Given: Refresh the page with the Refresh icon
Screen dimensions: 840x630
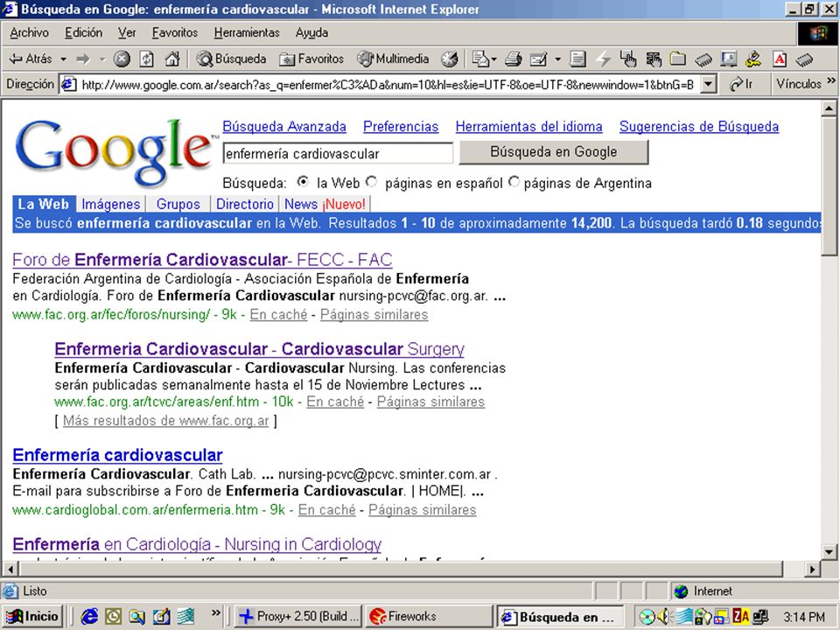Looking at the screenshot, I should [x=147, y=59].
